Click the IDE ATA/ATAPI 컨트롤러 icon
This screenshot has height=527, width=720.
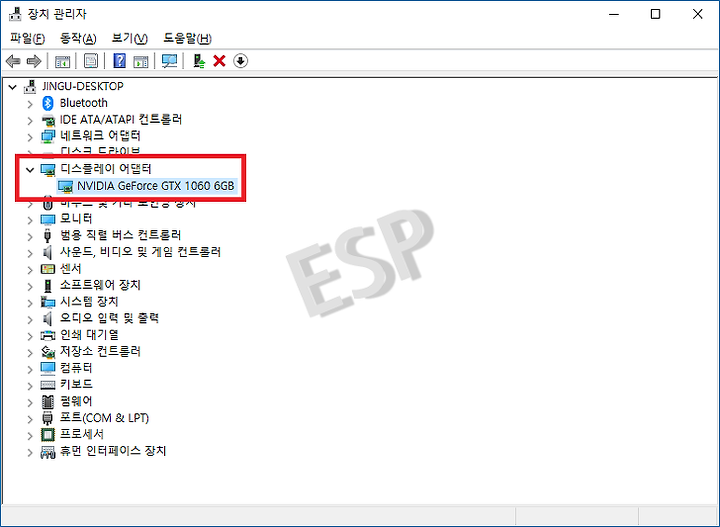click(x=48, y=120)
